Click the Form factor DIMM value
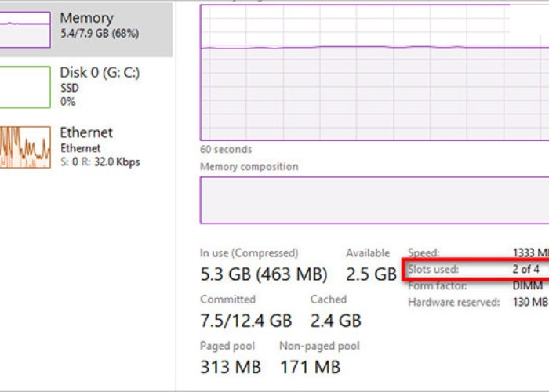This screenshot has width=549, height=392. coord(527,286)
